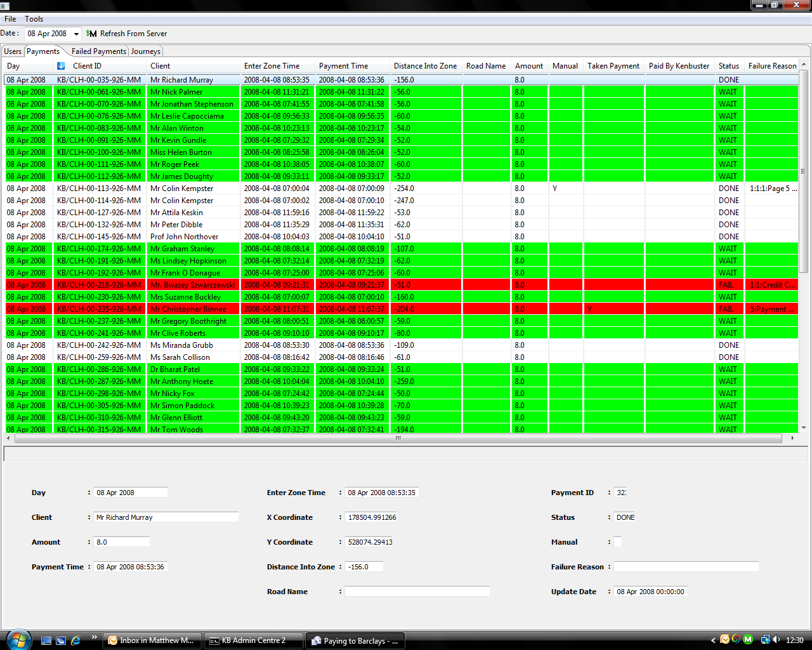Click the Switch Between Windows icon
Viewport: 812px width, 650px height.
pos(61,640)
